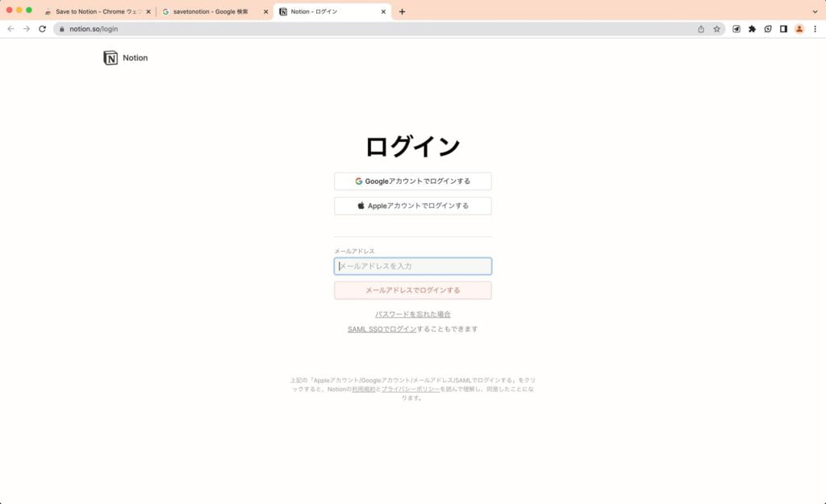Open the Extensions puzzle piece icon
Viewport: 826px width, 504px height.
coord(752,29)
